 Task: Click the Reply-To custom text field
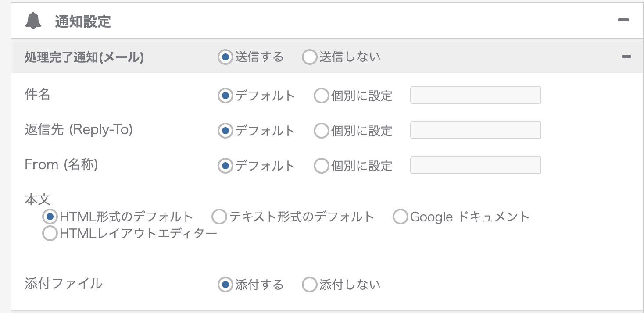pyautogui.click(x=476, y=130)
